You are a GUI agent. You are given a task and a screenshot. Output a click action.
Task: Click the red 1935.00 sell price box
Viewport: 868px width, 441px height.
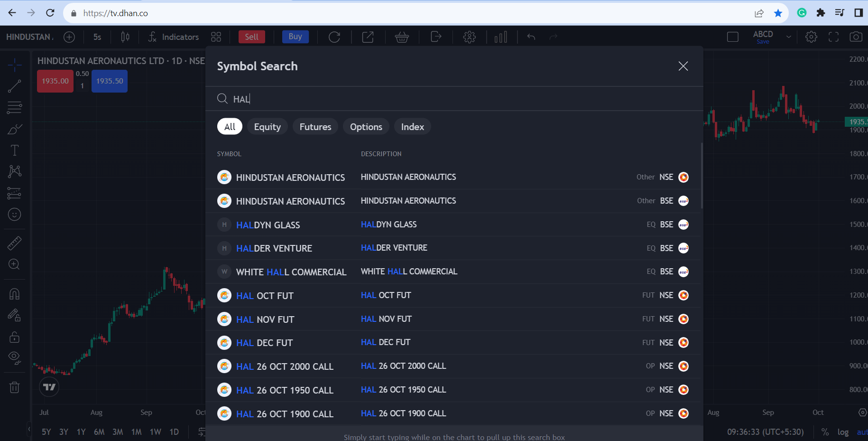(x=55, y=81)
